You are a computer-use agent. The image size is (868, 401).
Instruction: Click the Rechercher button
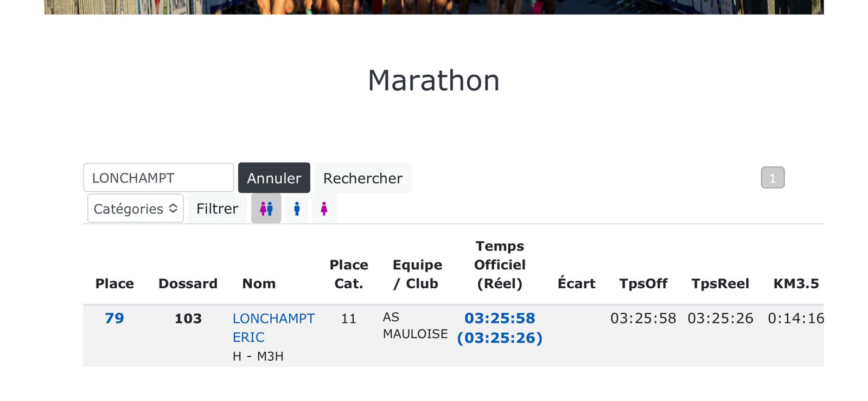click(x=362, y=178)
